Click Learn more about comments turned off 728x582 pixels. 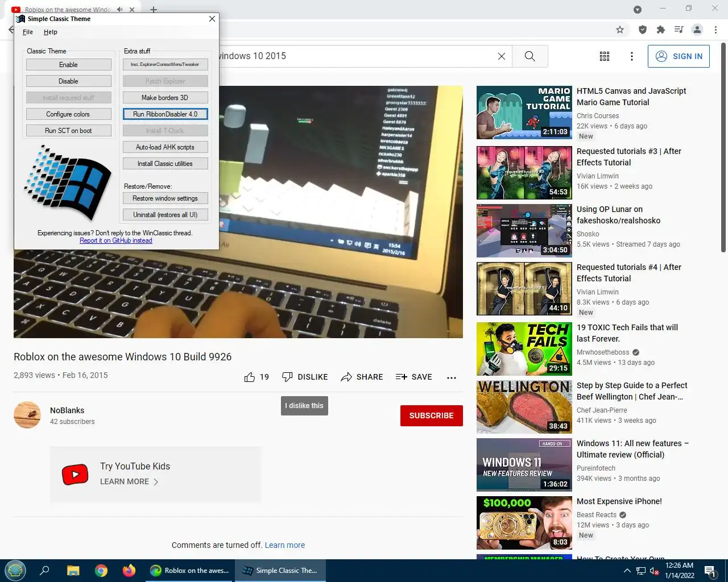pos(285,545)
